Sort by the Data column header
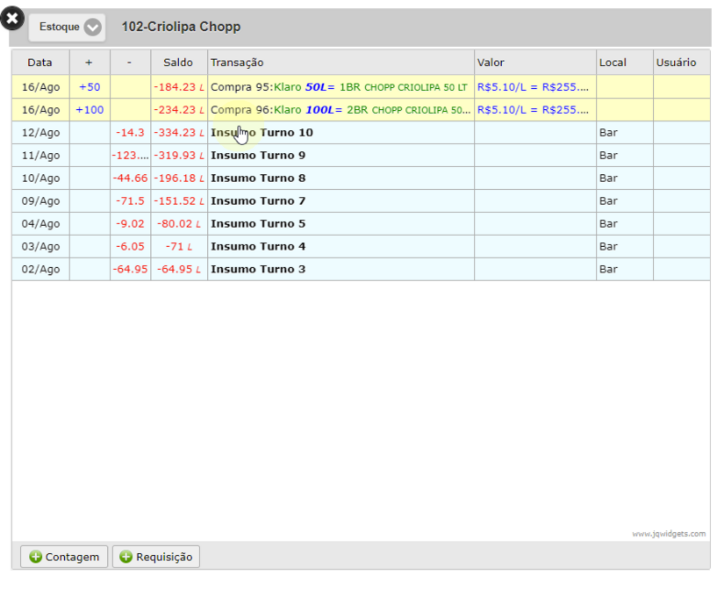Image resolution: width=720 pixels, height=600 pixels. (x=40, y=62)
